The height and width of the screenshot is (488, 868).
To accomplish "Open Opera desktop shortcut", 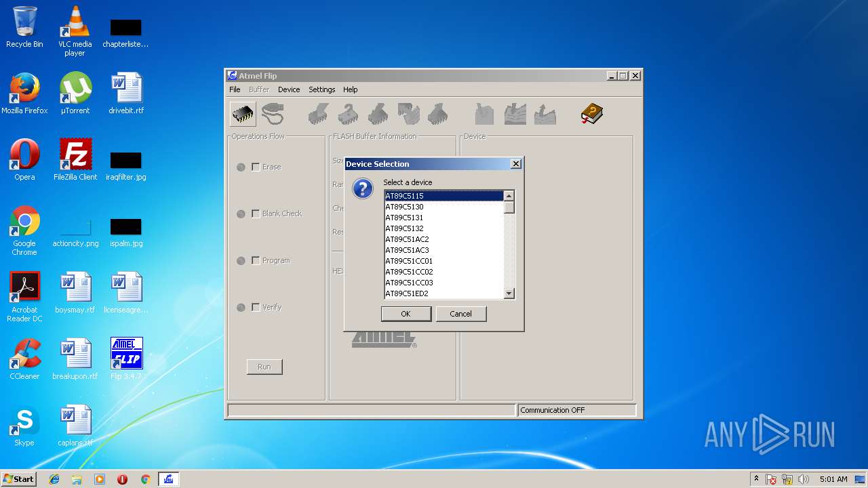I will tap(24, 160).
